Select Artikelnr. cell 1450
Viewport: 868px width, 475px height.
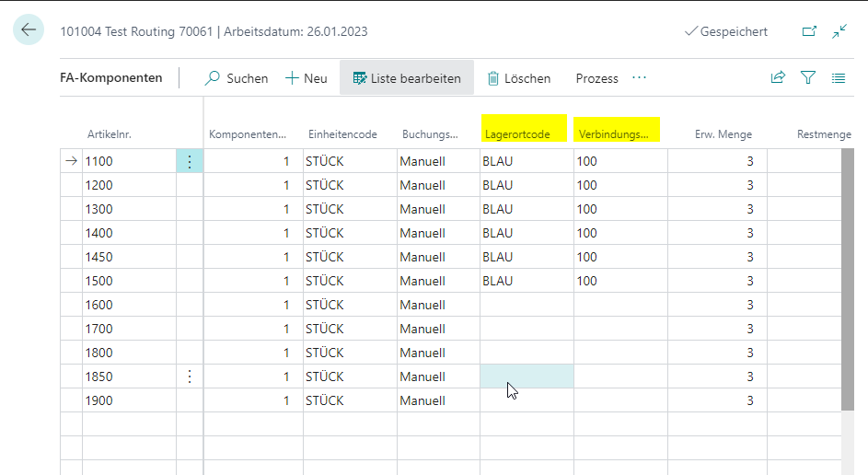tap(129, 257)
